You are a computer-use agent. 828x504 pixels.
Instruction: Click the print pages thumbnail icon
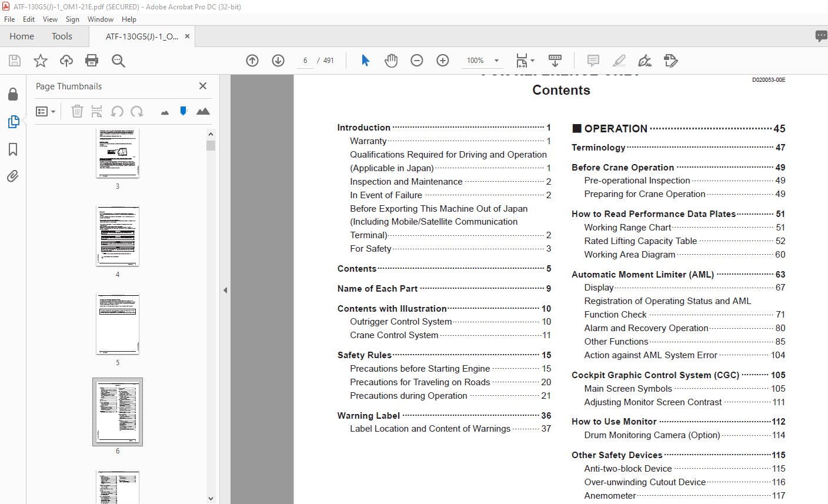point(97,111)
